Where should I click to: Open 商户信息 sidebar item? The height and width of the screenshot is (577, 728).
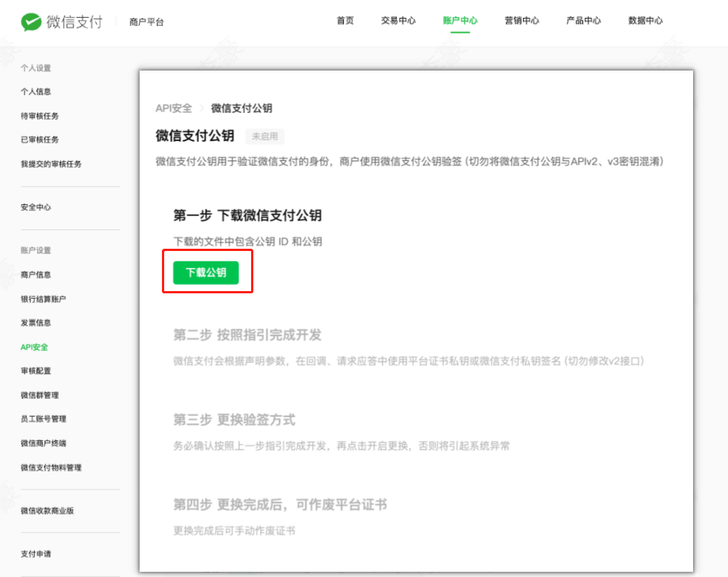tap(36, 274)
